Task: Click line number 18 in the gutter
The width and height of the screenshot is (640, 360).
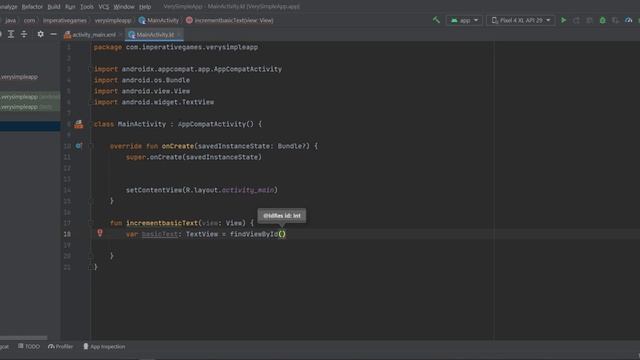Action: pyautogui.click(x=67, y=234)
